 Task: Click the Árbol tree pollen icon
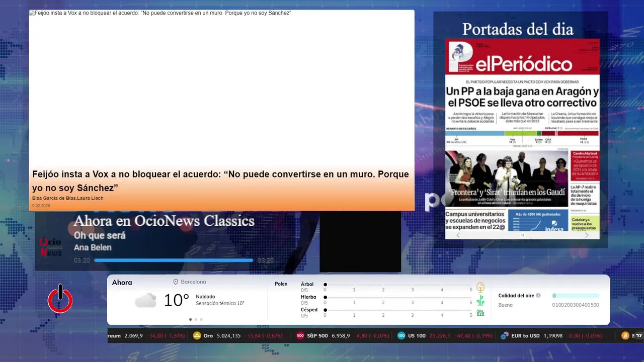click(x=480, y=287)
